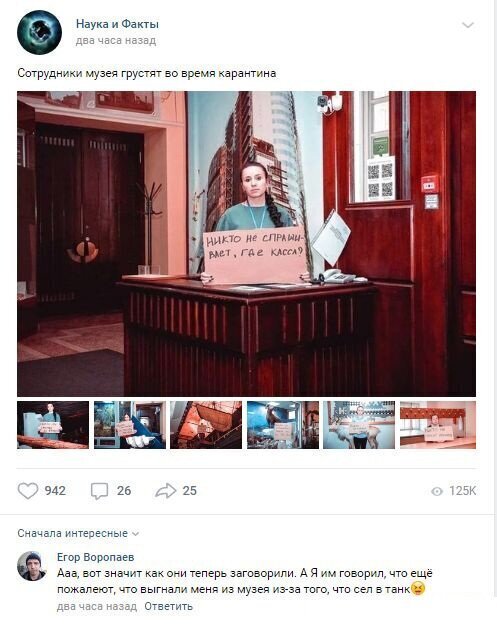Screen dimensions: 497x625
Task: Open the Сначала интересные sort dropdown
Action: pyautogui.click(x=78, y=533)
